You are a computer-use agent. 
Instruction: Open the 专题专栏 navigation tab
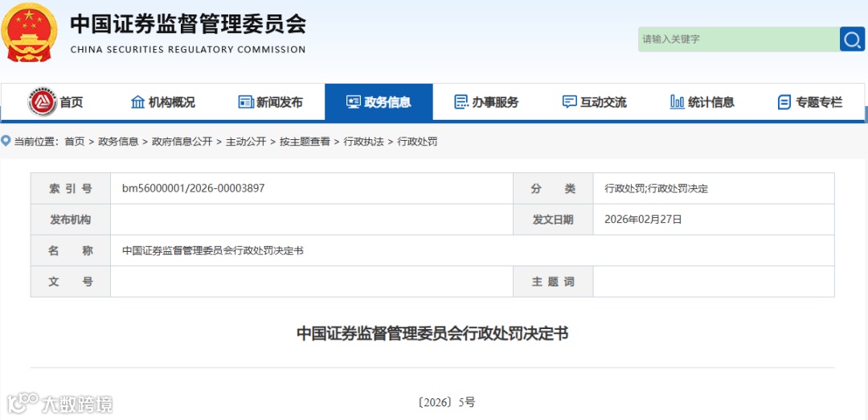tap(810, 102)
